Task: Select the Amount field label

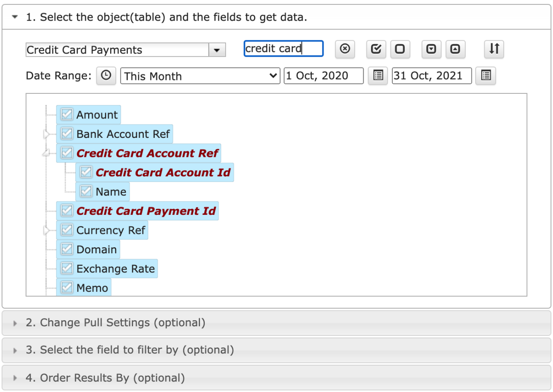Action: 97,115
